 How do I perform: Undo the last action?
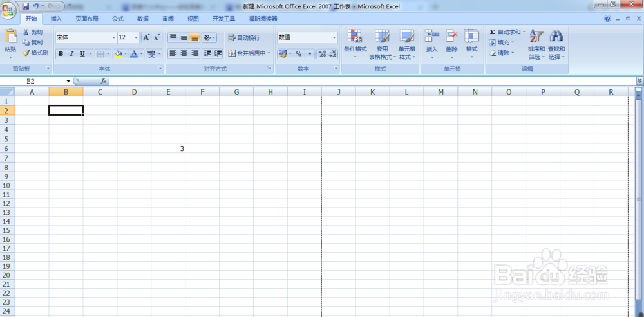pyautogui.click(x=35, y=6)
